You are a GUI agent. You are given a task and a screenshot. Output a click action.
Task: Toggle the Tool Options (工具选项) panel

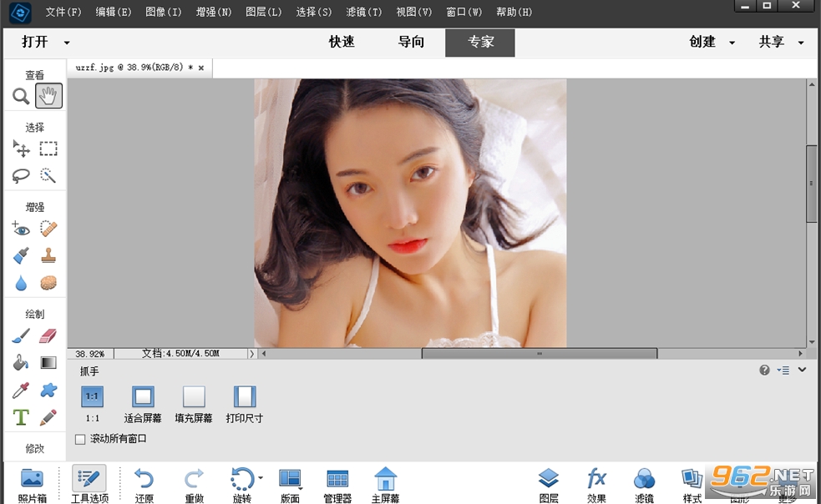click(x=89, y=485)
